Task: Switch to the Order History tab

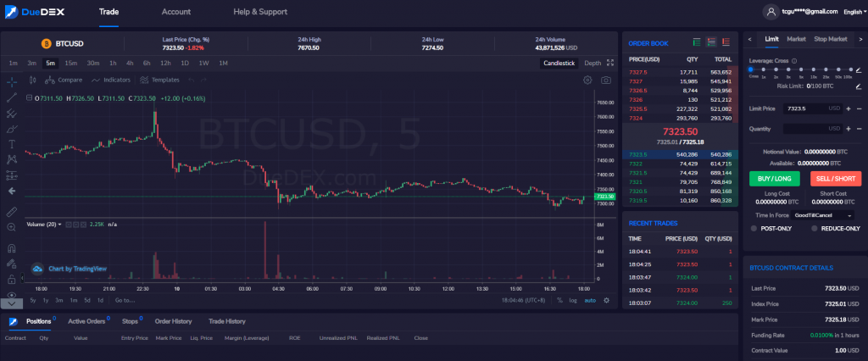Action: [173, 321]
